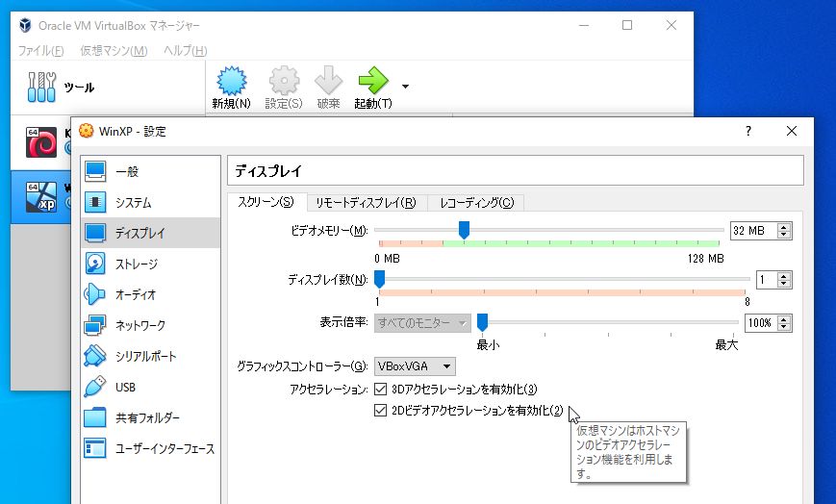
Task: Click the WinXP 設定 dialog gear icon
Action: (86, 131)
